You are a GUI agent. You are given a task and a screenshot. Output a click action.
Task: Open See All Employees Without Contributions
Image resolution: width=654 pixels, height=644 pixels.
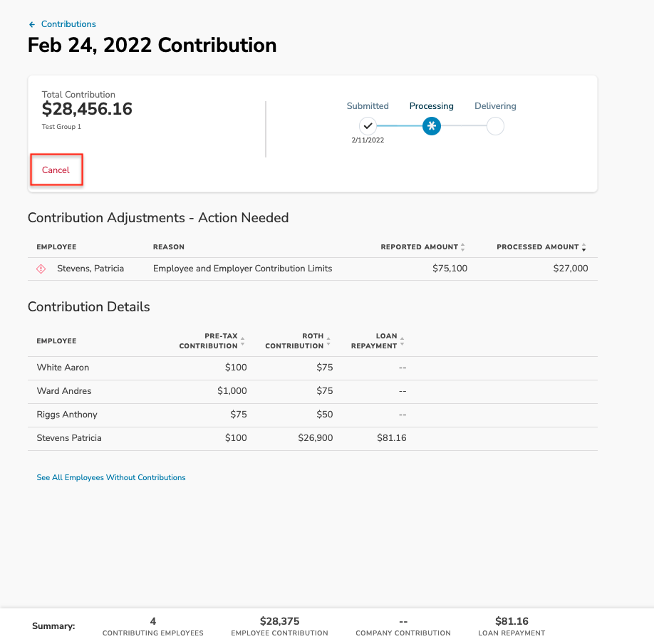point(111,477)
